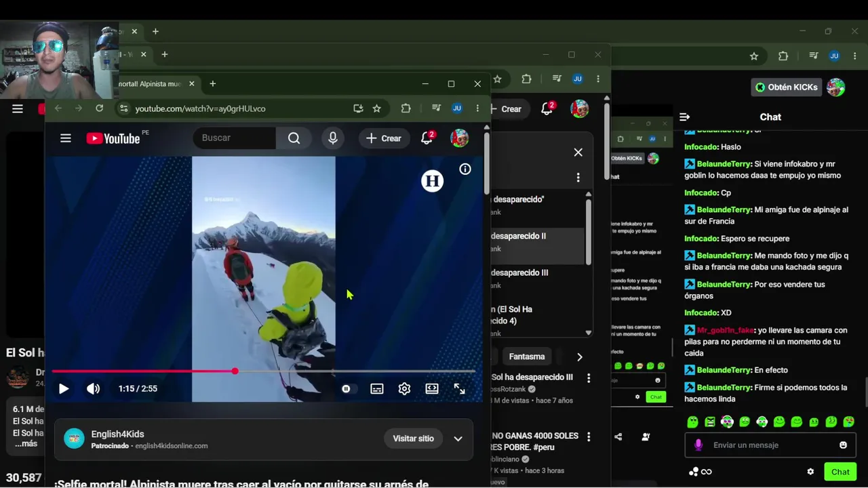Enter fullscreen mode icon

(x=459, y=388)
